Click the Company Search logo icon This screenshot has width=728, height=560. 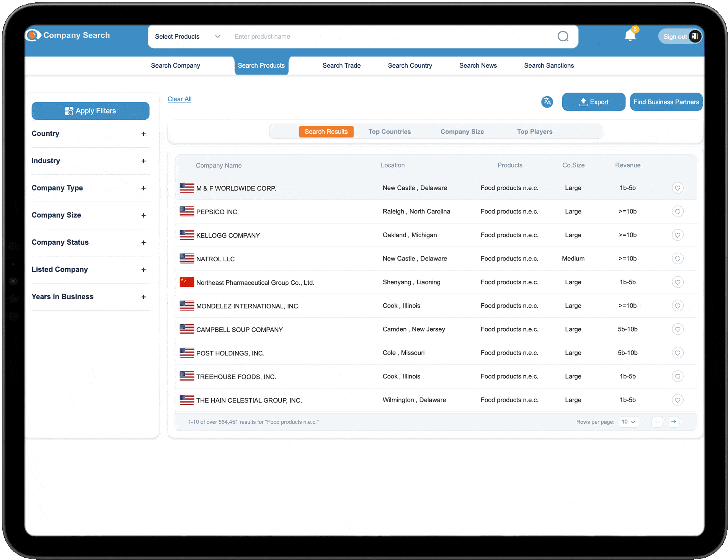[x=33, y=35]
